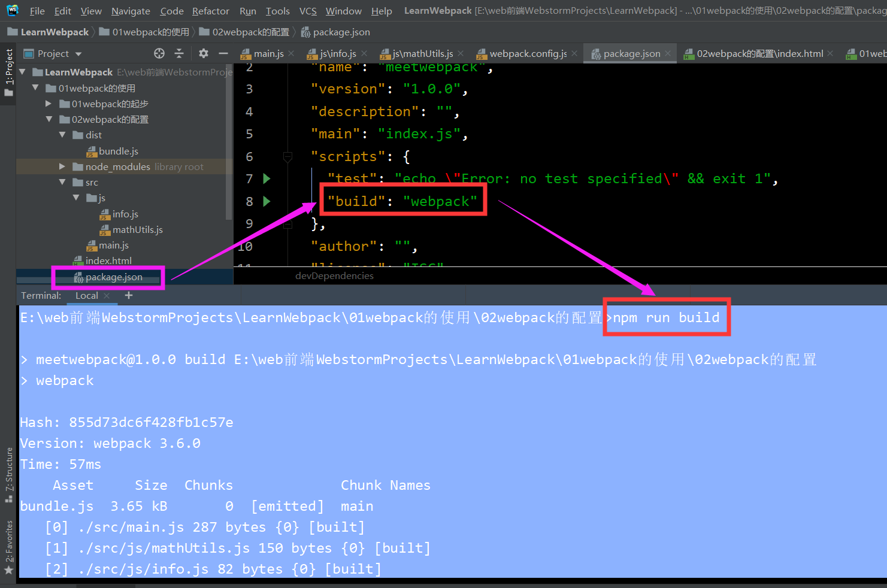Run the build script via gutter arrow
The image size is (887, 588).
coord(267,201)
